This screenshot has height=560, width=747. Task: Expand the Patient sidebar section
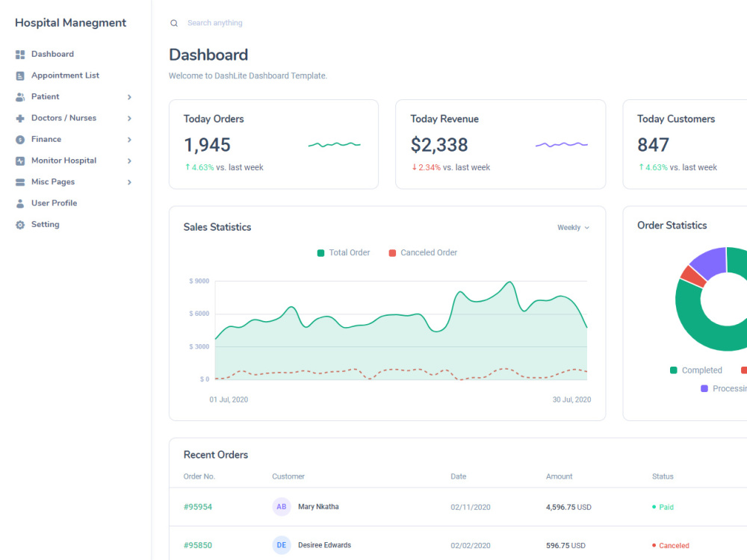tap(128, 96)
